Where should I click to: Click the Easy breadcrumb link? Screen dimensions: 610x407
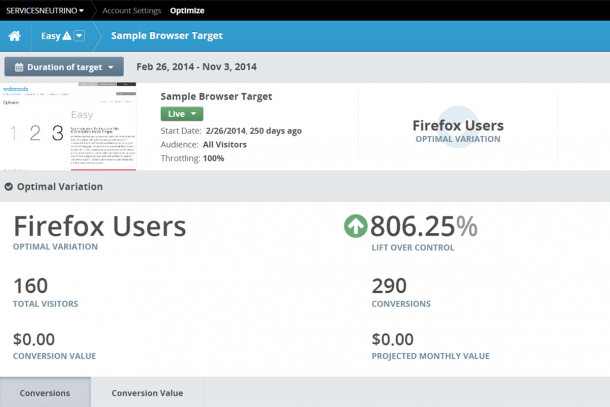(x=51, y=36)
